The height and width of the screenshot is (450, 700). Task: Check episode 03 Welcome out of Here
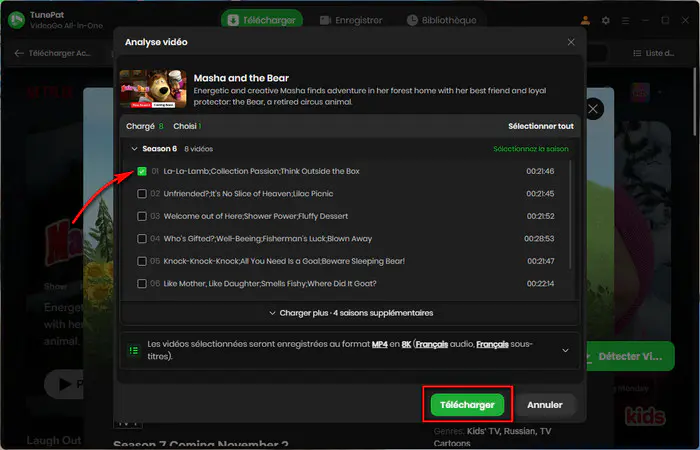click(x=142, y=216)
